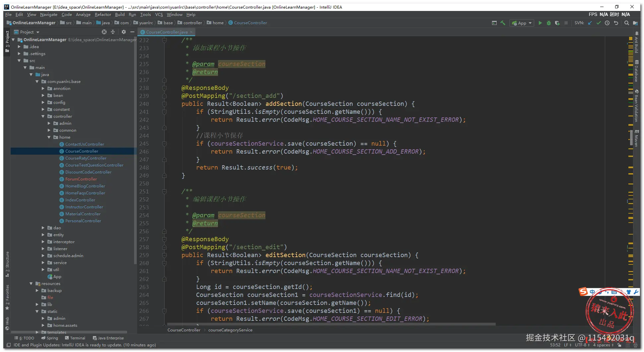The height and width of the screenshot is (352, 644).
Task: Expand the .idea folder
Action: pyautogui.click(x=19, y=47)
